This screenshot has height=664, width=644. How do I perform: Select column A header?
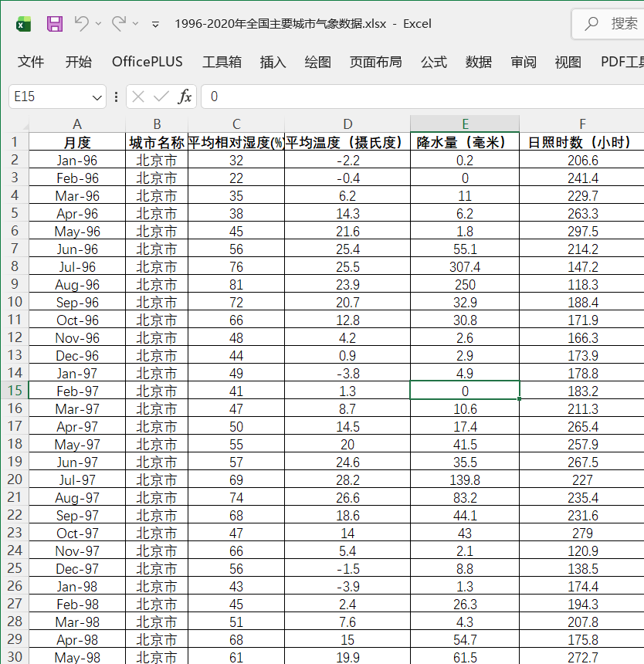click(77, 124)
